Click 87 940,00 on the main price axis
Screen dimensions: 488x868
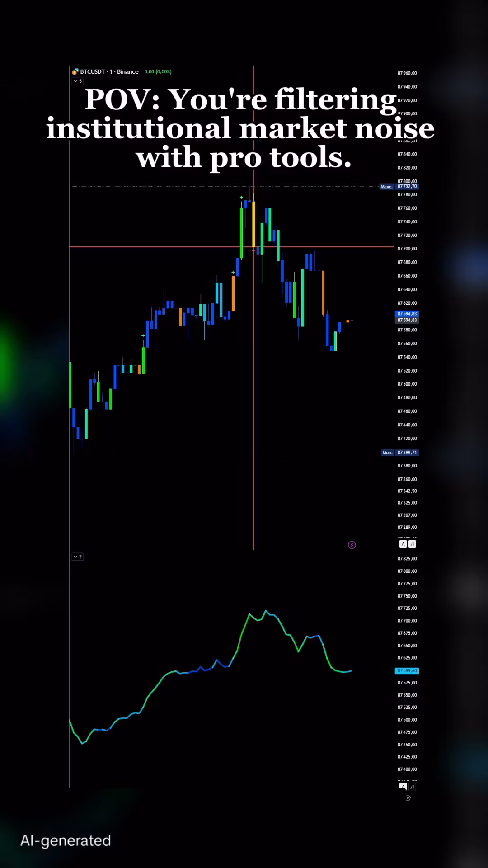[407, 87]
